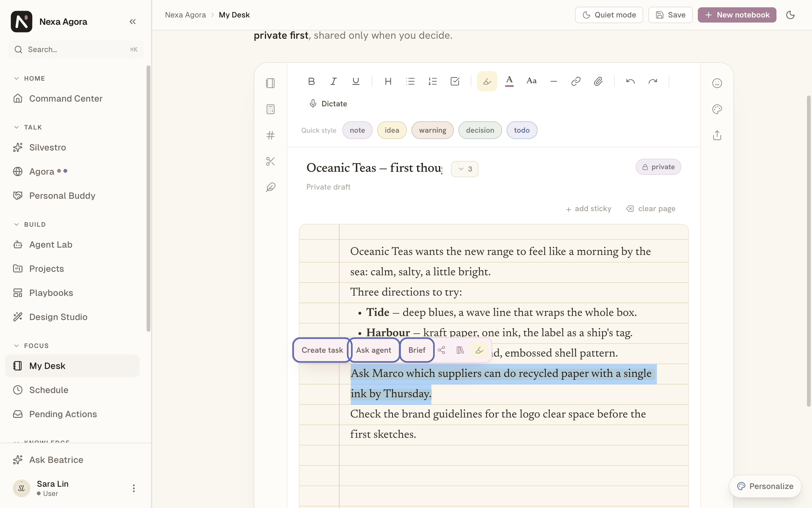Apply underline formatting
Image resolution: width=812 pixels, height=508 pixels.
tap(356, 81)
